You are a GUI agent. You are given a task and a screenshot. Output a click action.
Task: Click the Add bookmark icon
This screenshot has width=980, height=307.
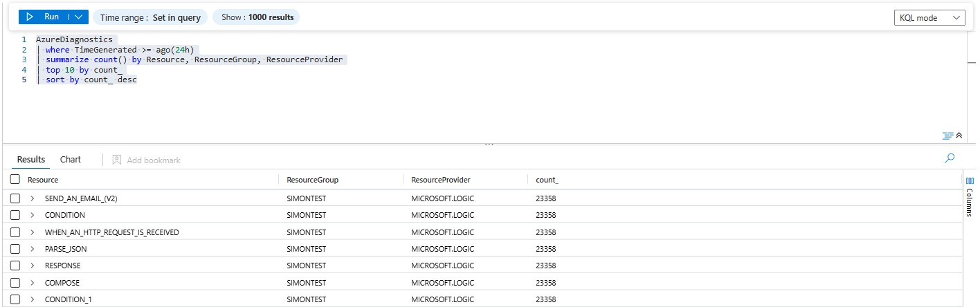point(117,160)
